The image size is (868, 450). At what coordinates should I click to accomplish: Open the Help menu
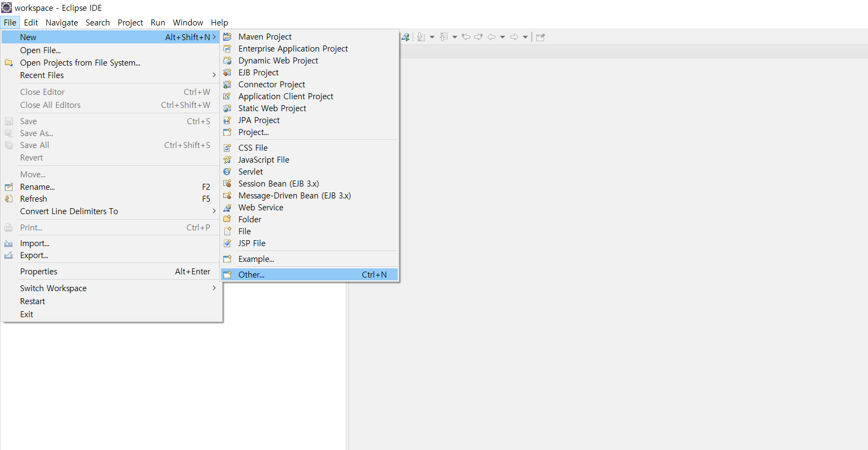[x=219, y=22]
